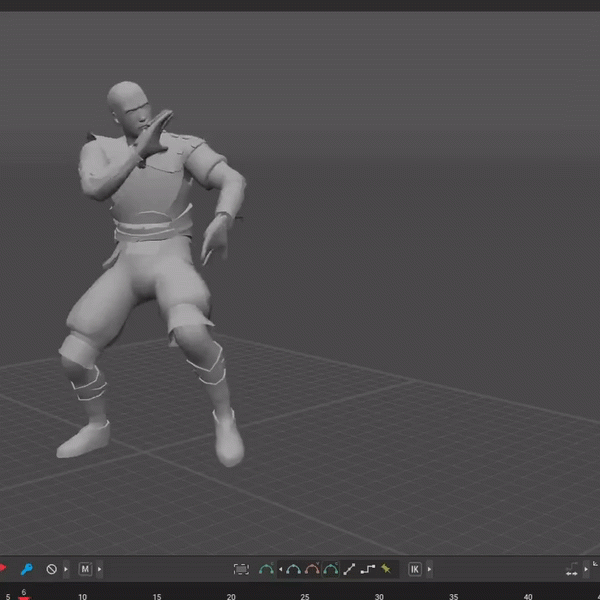Select the red curve tangent icon

click(312, 569)
